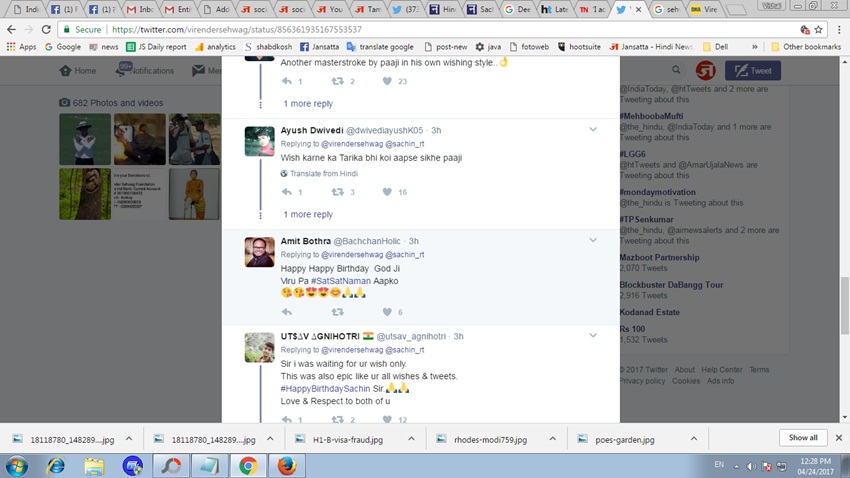The image size is (850, 478).
Task: Open the Apps bookmarks shortcut
Action: [21, 47]
